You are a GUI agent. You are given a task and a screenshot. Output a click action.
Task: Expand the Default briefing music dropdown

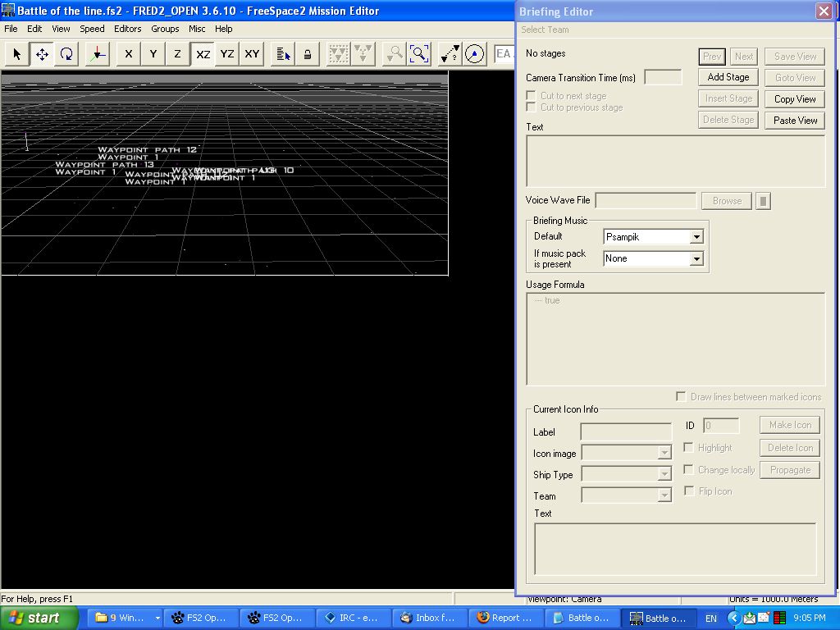point(696,237)
